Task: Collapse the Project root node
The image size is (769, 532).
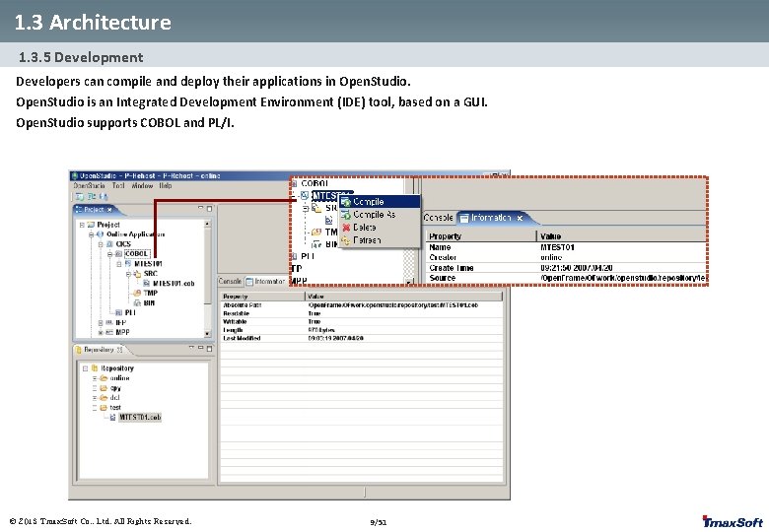Action: [x=82, y=225]
